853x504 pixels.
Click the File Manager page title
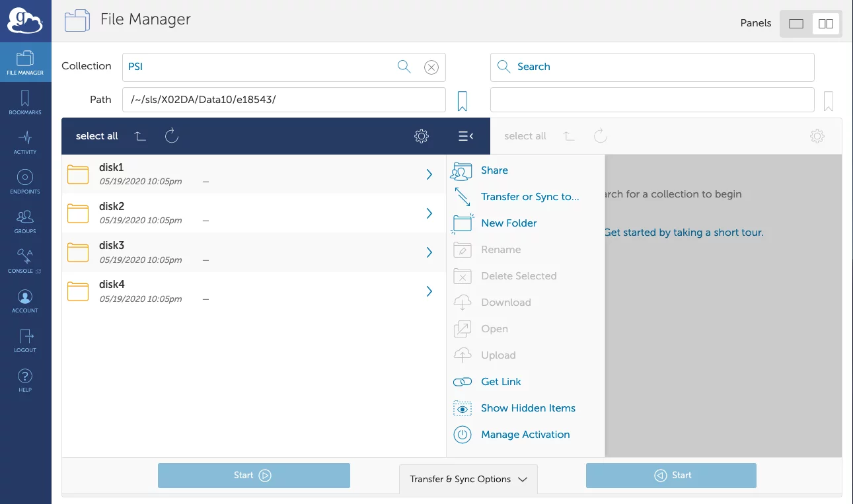coord(145,20)
